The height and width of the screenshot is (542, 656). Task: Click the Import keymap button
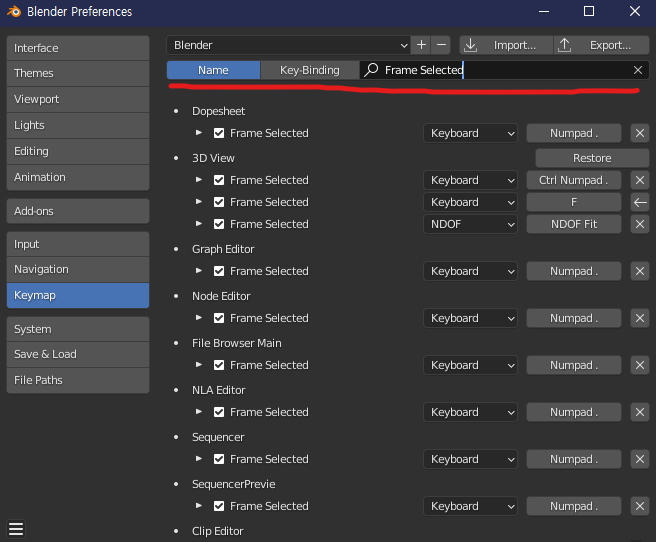[x=506, y=45]
